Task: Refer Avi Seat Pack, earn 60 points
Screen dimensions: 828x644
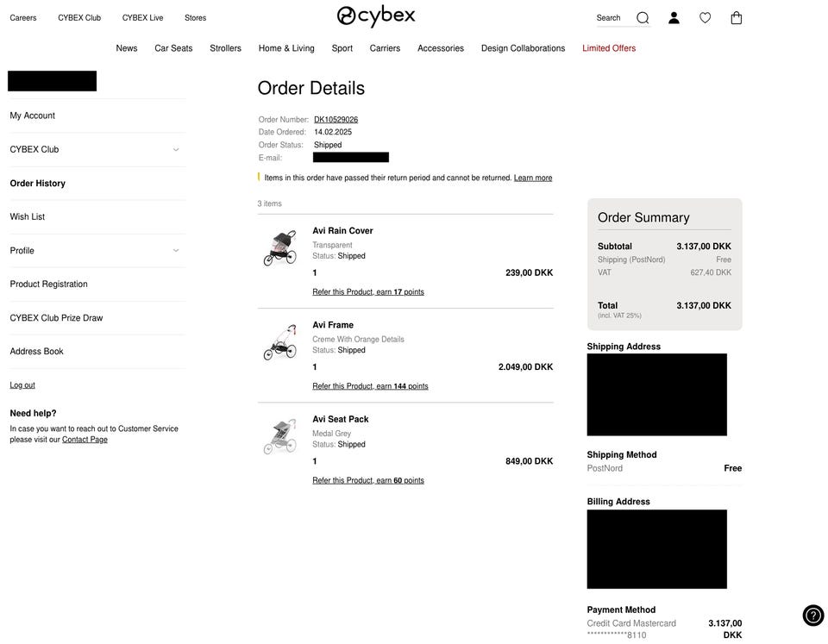Action: tap(368, 480)
